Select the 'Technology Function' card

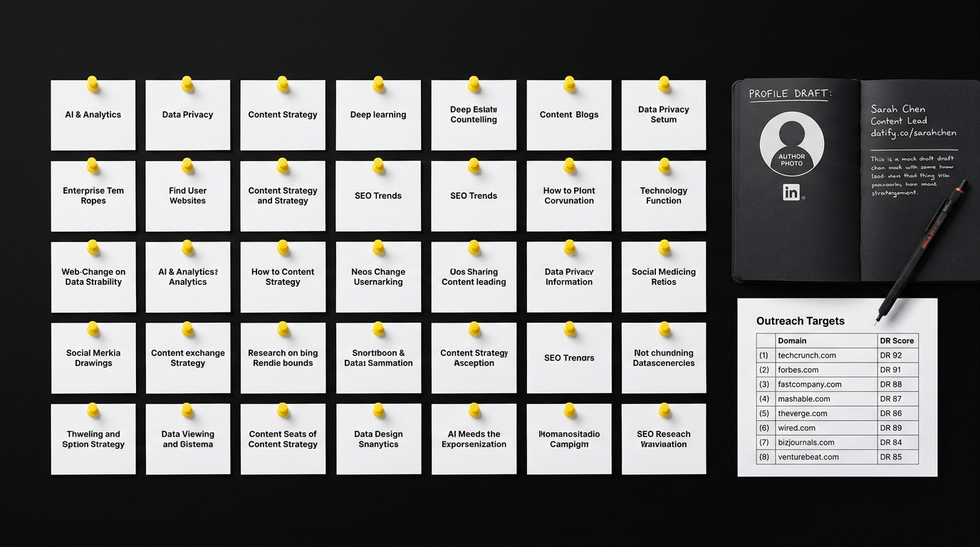(x=664, y=196)
